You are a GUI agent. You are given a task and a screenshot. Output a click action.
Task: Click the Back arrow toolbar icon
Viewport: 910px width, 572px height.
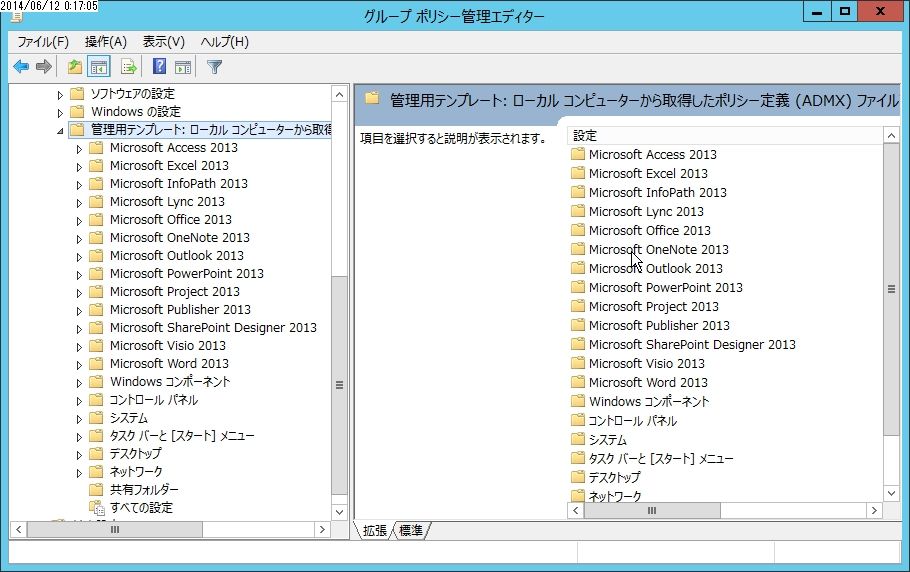(x=21, y=67)
